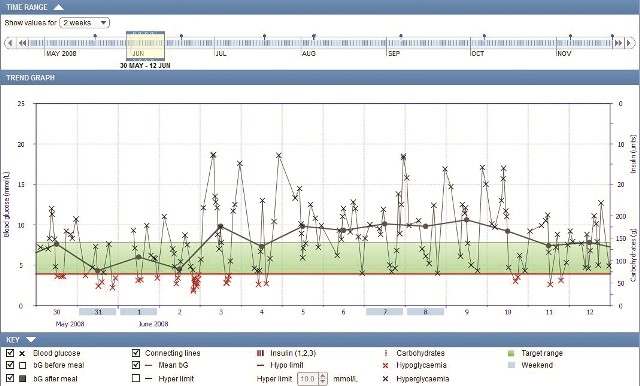Click day 12 label on graph axis
This screenshot has width=640, height=386.
590,312
